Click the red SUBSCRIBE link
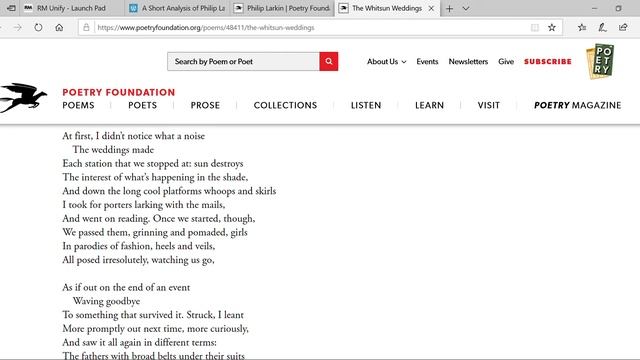 (548, 62)
